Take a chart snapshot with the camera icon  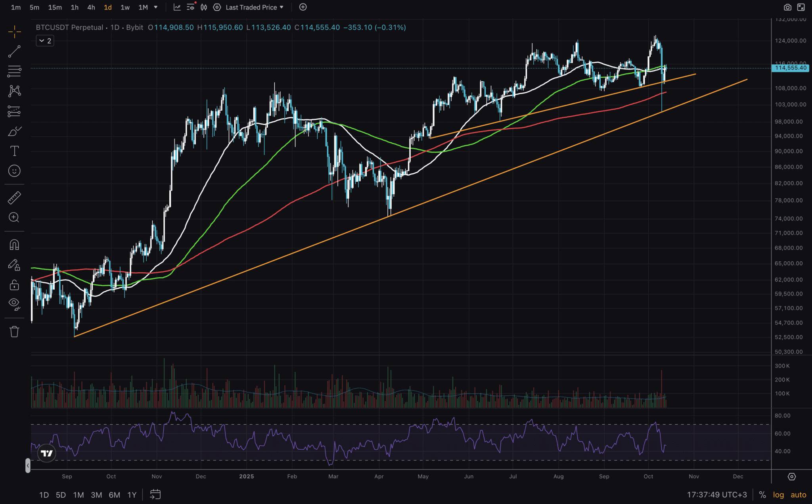tap(787, 7)
